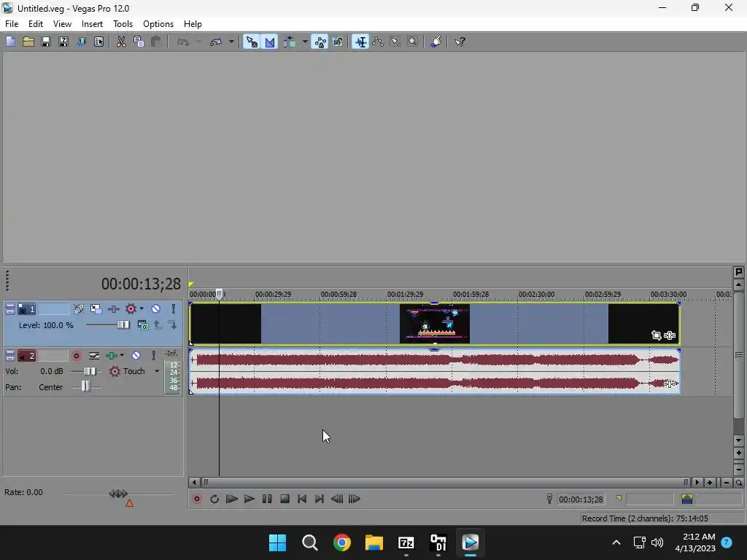This screenshot has height=560, width=747.
Task: Solo video track 1
Action: tap(174, 309)
